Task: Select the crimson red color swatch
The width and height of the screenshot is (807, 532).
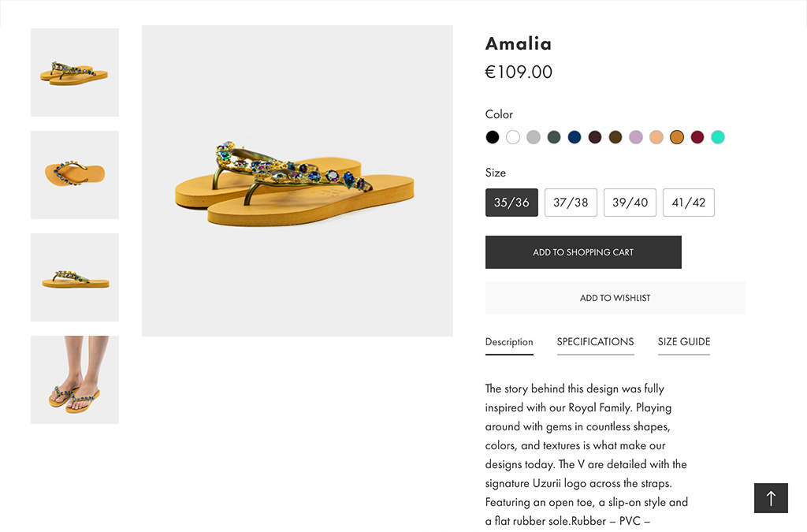Action: 697,137
